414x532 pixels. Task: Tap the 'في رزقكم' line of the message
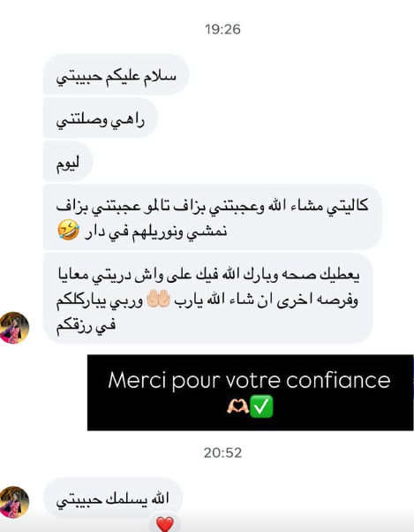coord(86,326)
